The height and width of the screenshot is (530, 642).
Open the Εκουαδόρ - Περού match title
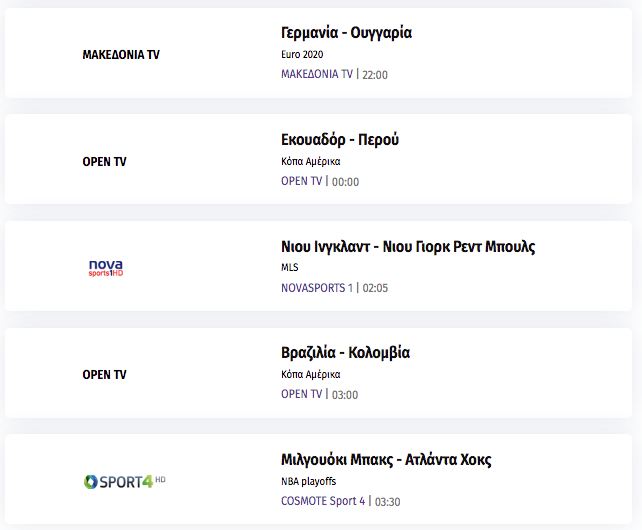340,140
